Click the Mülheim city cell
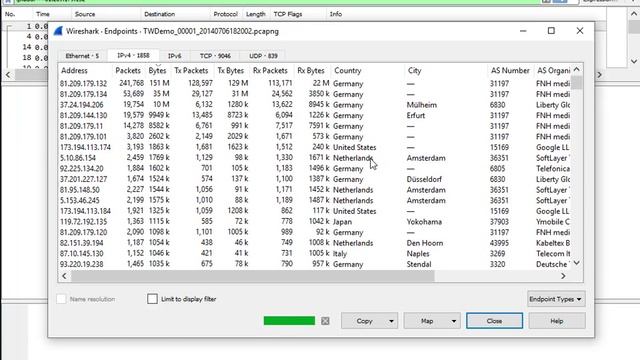This screenshot has width=640, height=360. [x=422, y=105]
